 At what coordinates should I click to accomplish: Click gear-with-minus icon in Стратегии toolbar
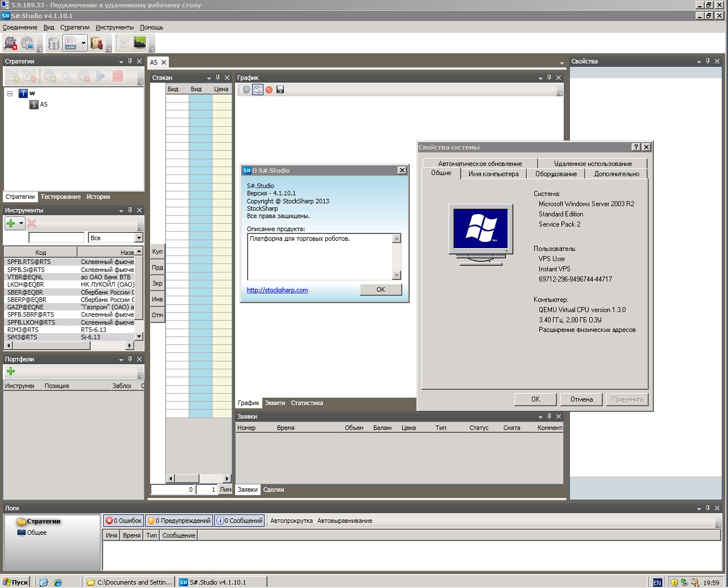(x=84, y=76)
